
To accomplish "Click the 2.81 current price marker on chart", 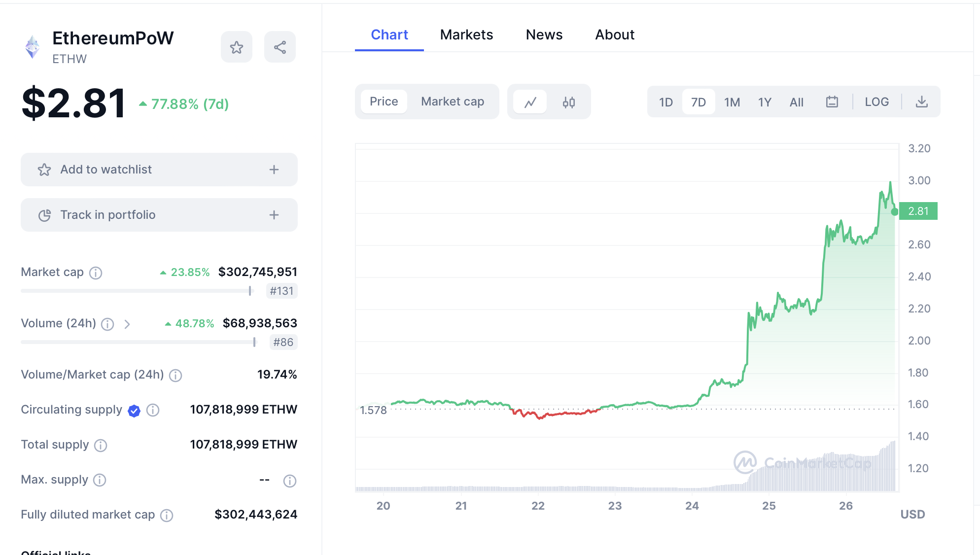I will (918, 211).
